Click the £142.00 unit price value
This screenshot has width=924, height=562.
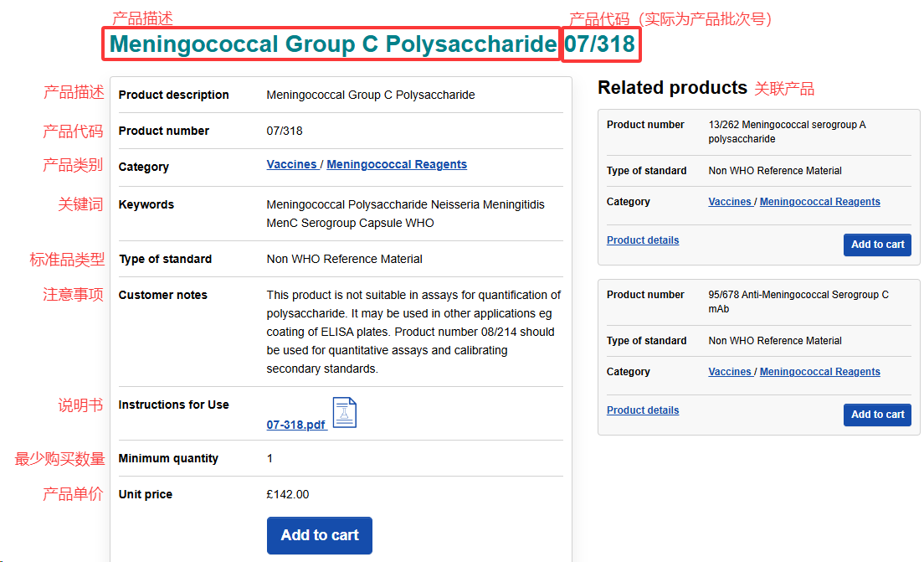pos(288,494)
